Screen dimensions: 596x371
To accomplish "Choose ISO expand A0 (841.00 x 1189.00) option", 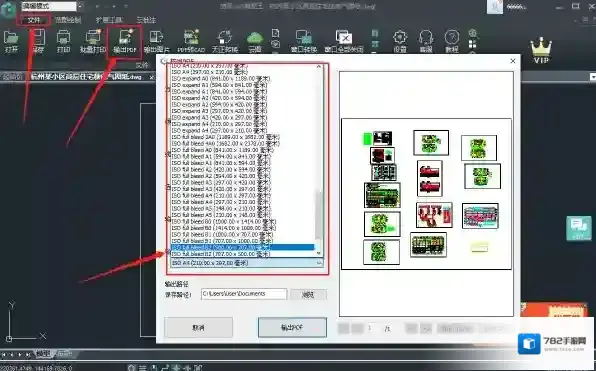I will [220, 79].
